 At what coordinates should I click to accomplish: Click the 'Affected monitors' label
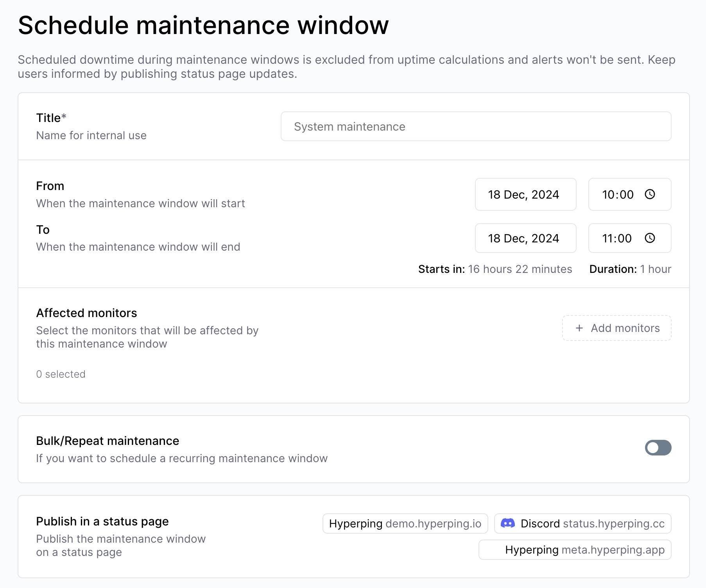[86, 313]
